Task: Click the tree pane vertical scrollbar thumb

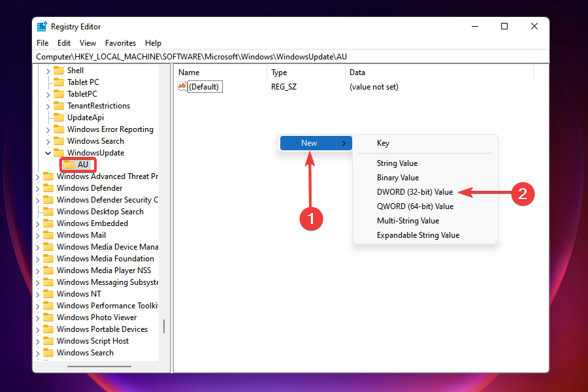Action: [164, 327]
